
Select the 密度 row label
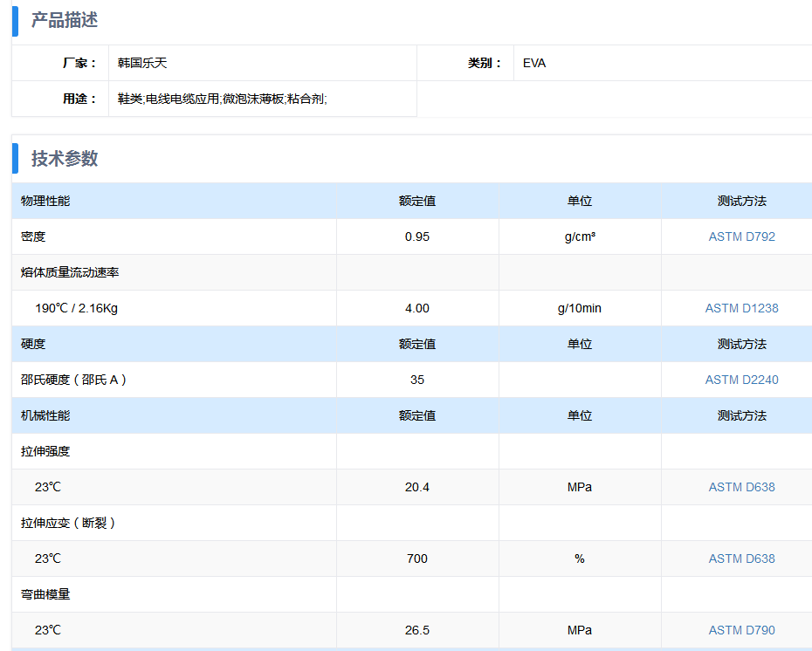33,236
